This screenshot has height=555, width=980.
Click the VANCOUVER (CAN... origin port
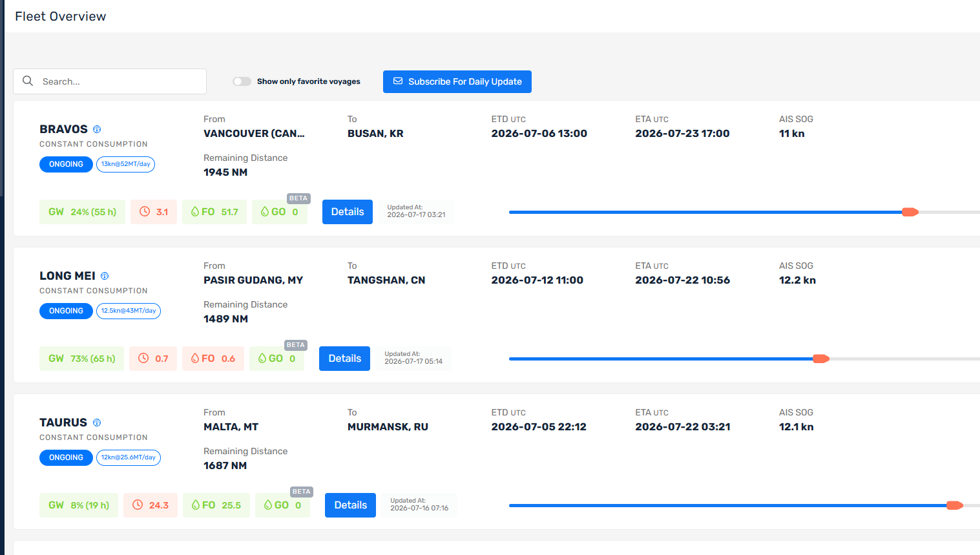[x=254, y=134]
